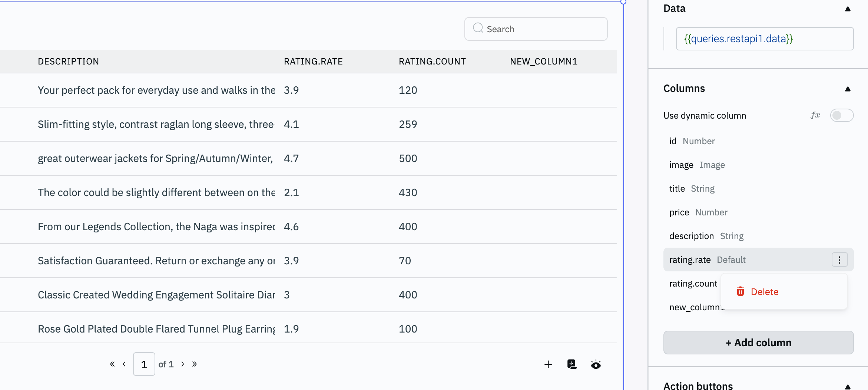The image size is (868, 390).
Task: Choose Delete from the column menu
Action: (x=764, y=292)
